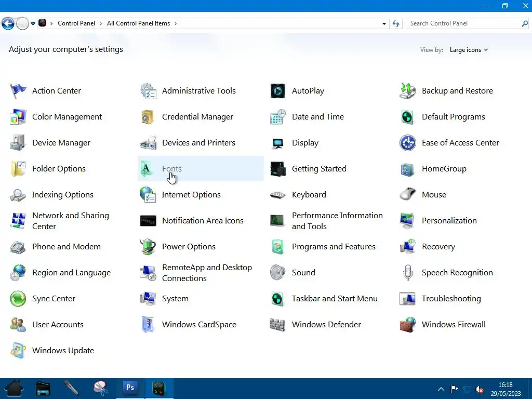Viewport: 532px width, 399px height.
Task: Show hidden tray icons chevron
Action: click(x=441, y=389)
